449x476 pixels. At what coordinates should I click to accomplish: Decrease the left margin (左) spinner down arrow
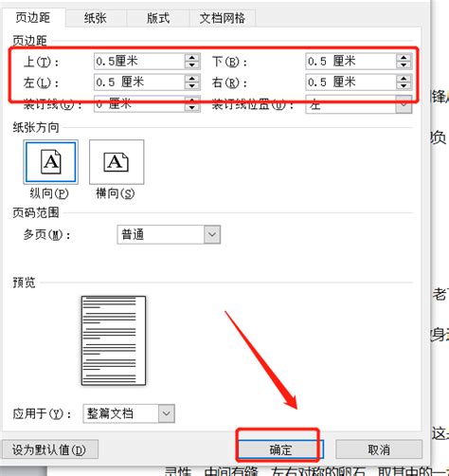191,86
